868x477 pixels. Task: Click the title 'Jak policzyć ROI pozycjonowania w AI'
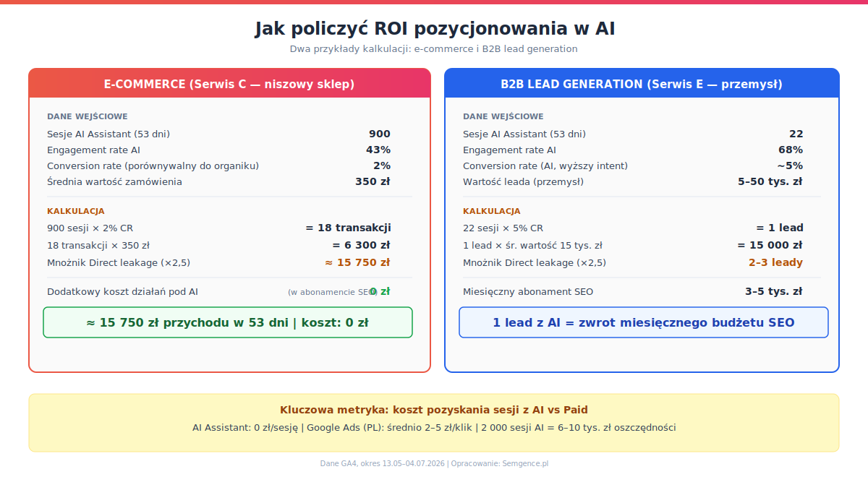(x=435, y=29)
